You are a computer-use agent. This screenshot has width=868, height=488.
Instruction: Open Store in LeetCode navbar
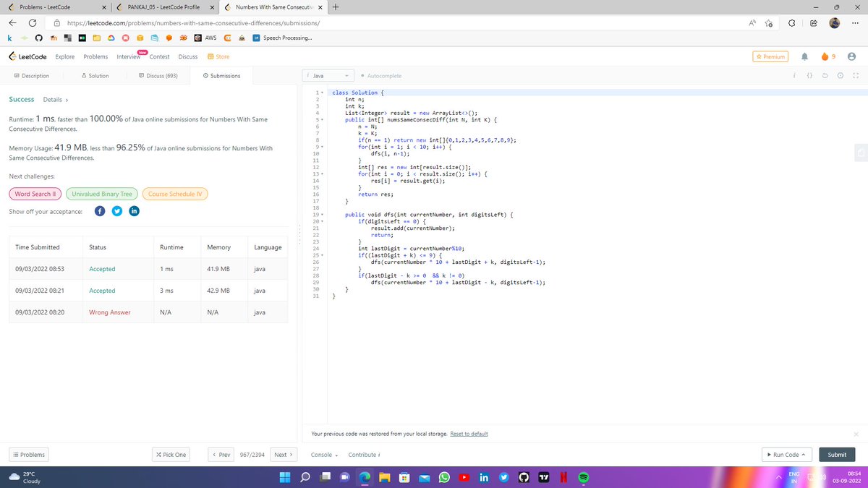(218, 56)
